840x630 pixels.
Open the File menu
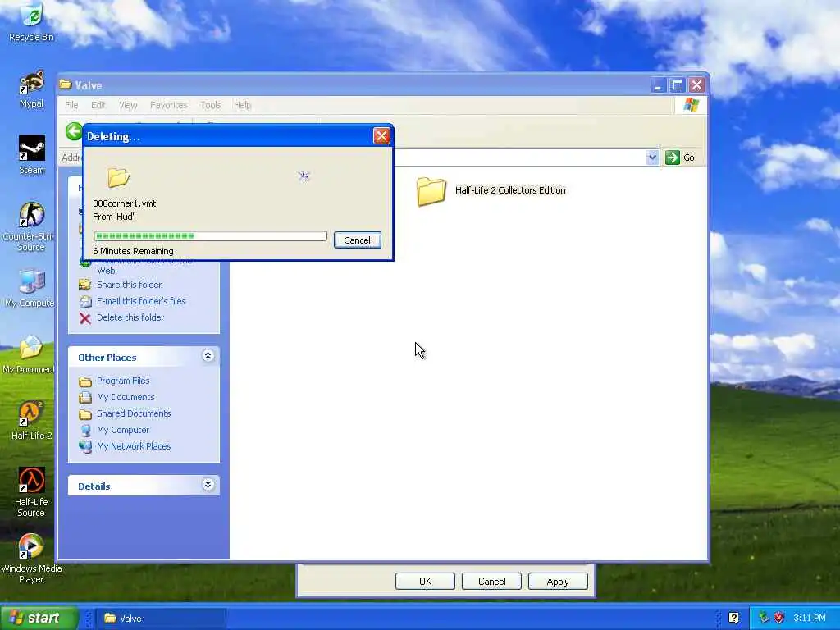pos(71,105)
